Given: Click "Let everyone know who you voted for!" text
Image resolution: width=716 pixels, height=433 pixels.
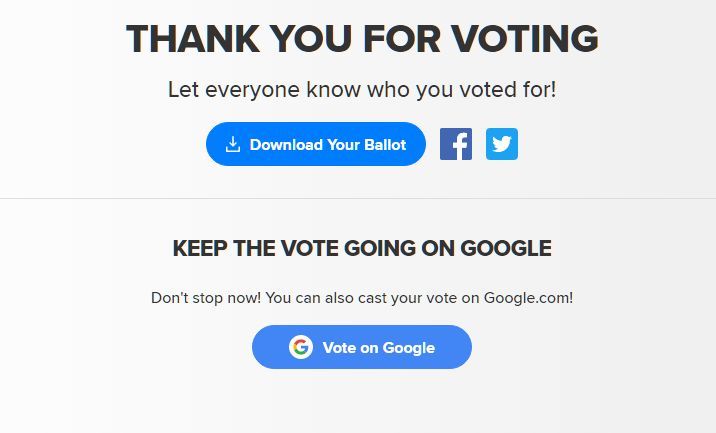Looking at the screenshot, I should [x=362, y=89].
